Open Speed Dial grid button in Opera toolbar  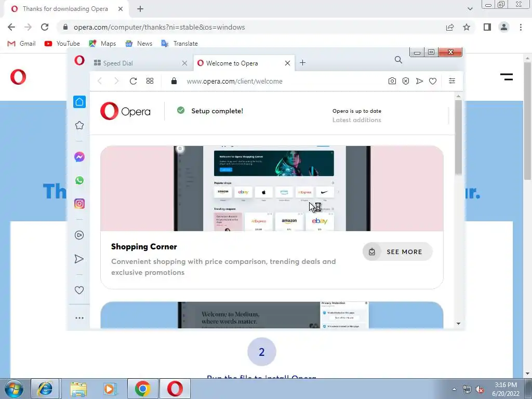[x=150, y=81]
